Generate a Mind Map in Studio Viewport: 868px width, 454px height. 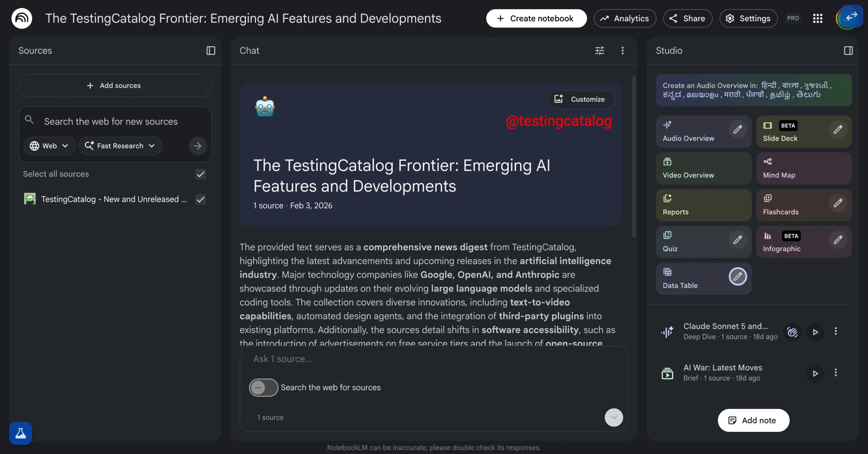804,168
